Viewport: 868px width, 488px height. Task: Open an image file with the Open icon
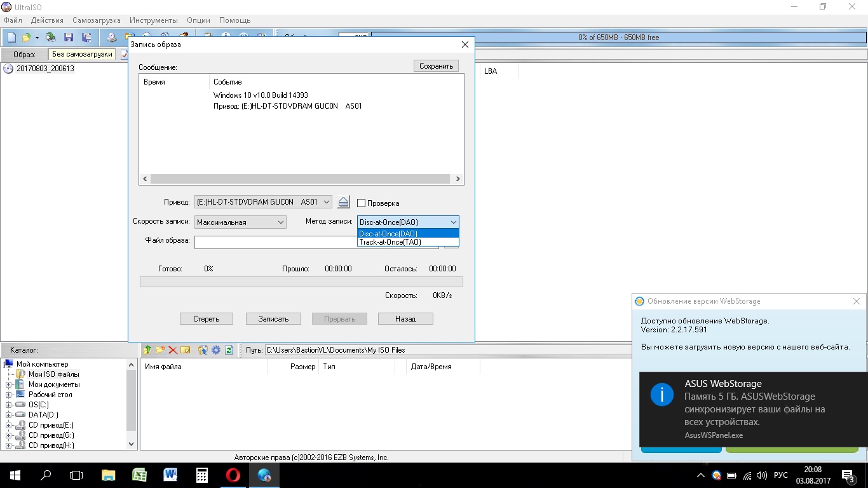27,37
